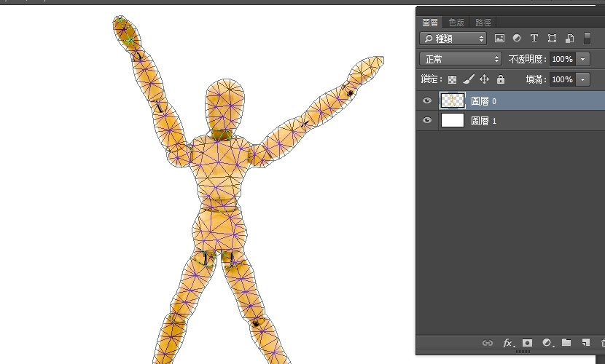Filter layers by adjustment layer type
This screenshot has height=364, width=605.
click(517, 39)
